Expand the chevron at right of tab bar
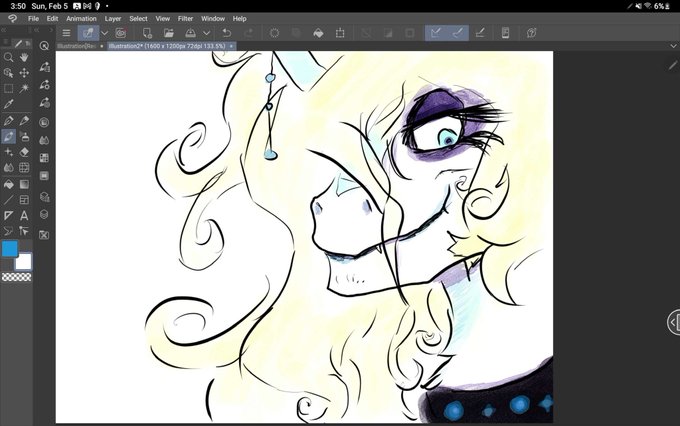The width and height of the screenshot is (680, 426). click(x=673, y=46)
